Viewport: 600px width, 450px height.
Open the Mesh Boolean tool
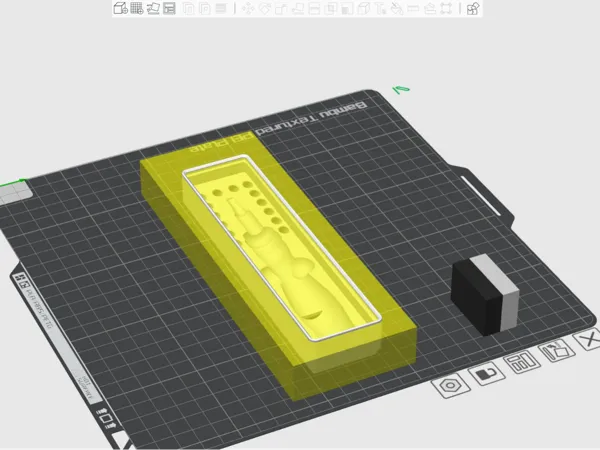(x=331, y=8)
